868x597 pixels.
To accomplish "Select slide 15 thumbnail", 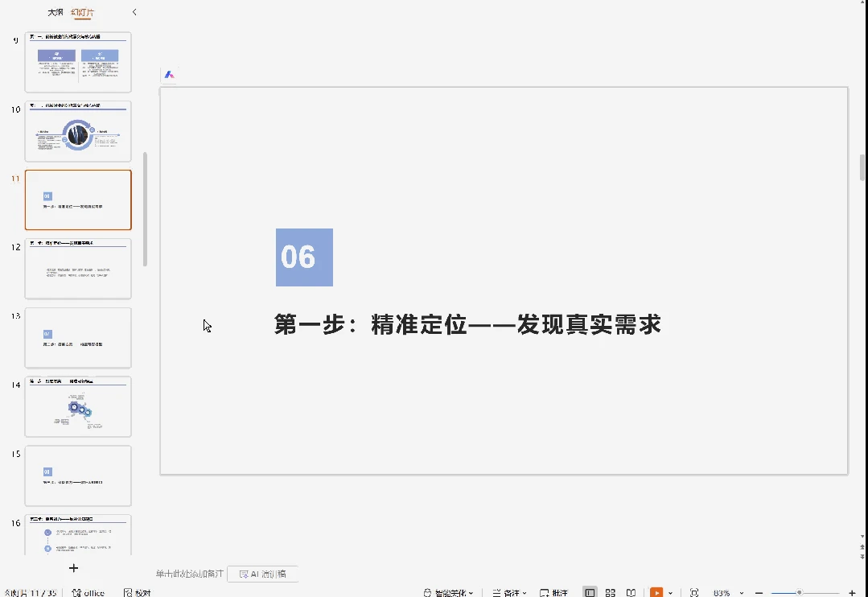I will pyautogui.click(x=78, y=476).
